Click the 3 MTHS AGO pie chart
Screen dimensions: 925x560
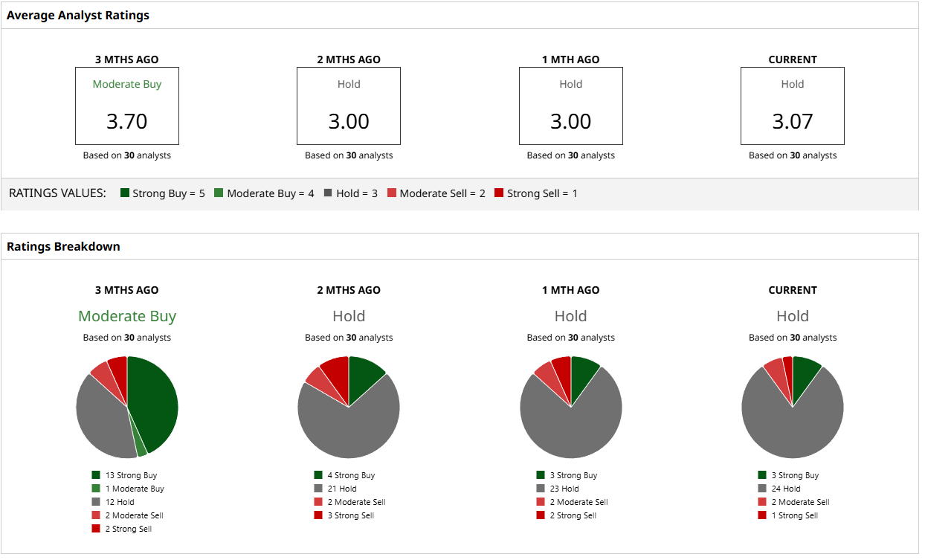tap(127, 407)
